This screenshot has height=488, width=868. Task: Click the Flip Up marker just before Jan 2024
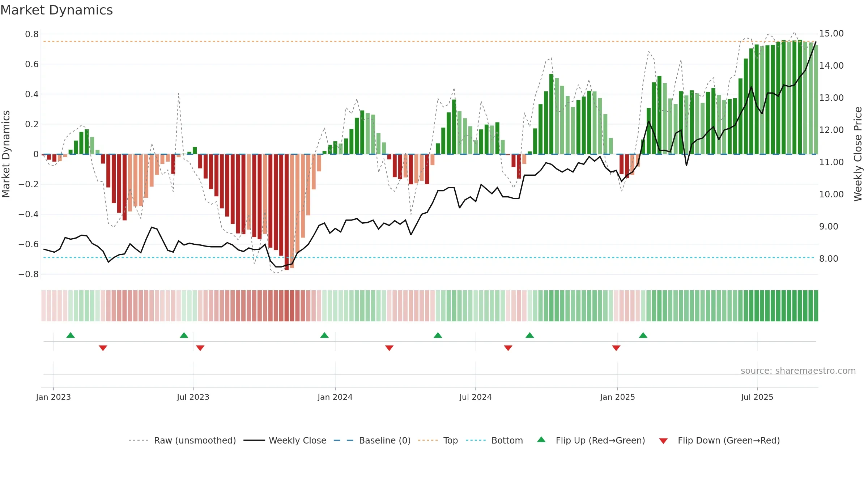324,335
